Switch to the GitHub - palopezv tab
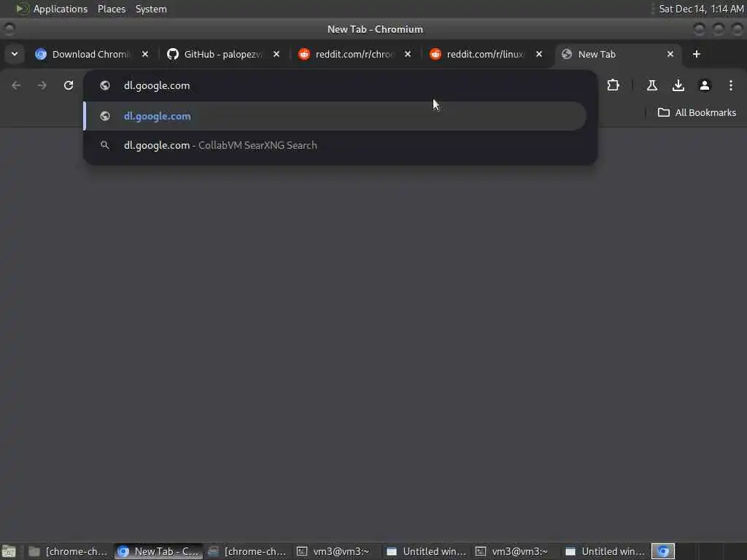This screenshot has width=747, height=560. tap(222, 54)
